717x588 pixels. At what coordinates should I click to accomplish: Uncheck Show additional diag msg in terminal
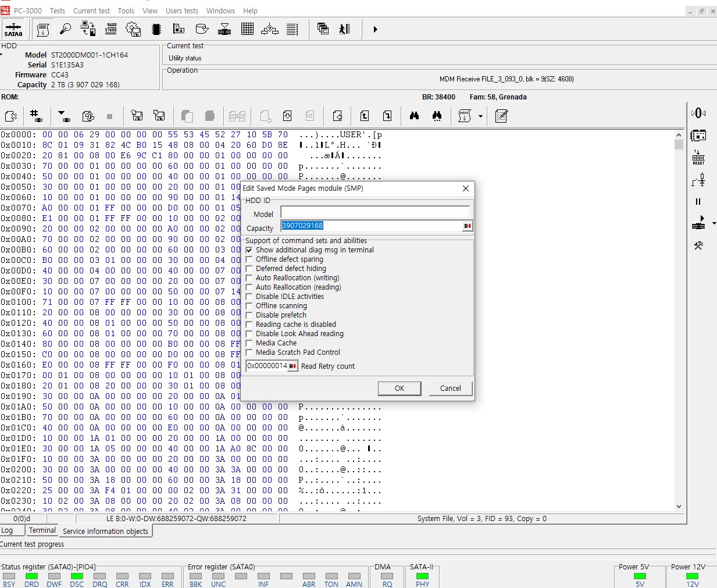pos(249,250)
